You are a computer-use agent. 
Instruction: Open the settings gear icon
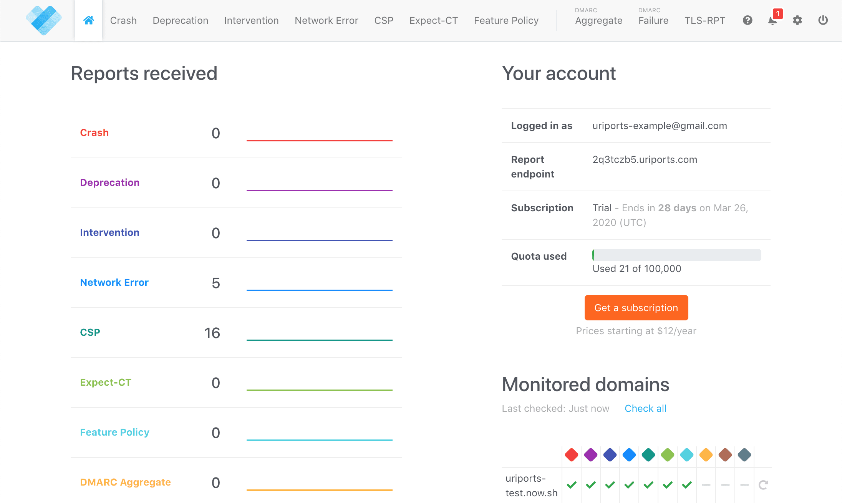[x=797, y=20]
